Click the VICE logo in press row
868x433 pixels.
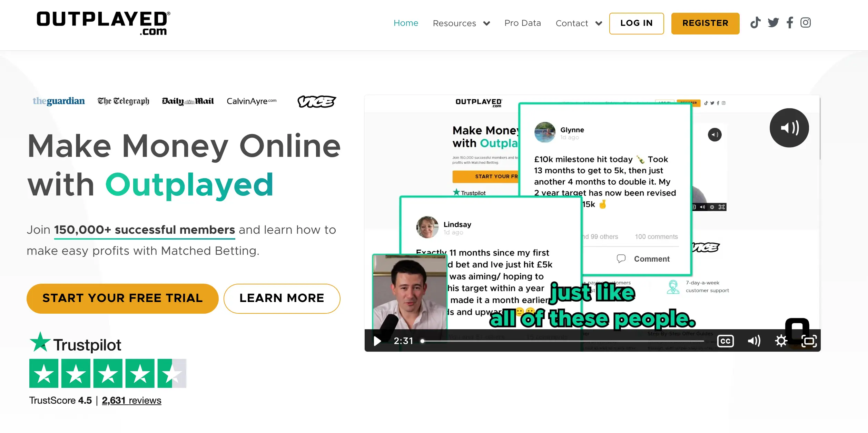point(317,101)
